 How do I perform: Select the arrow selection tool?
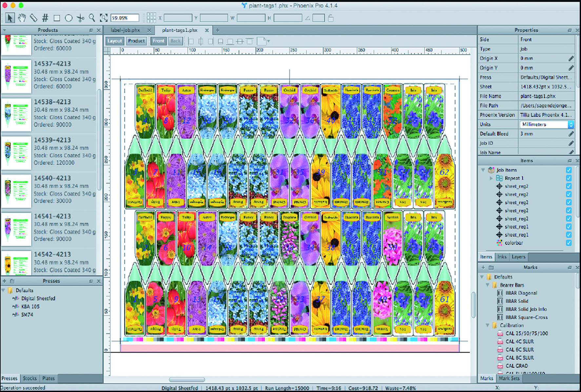(x=10, y=18)
